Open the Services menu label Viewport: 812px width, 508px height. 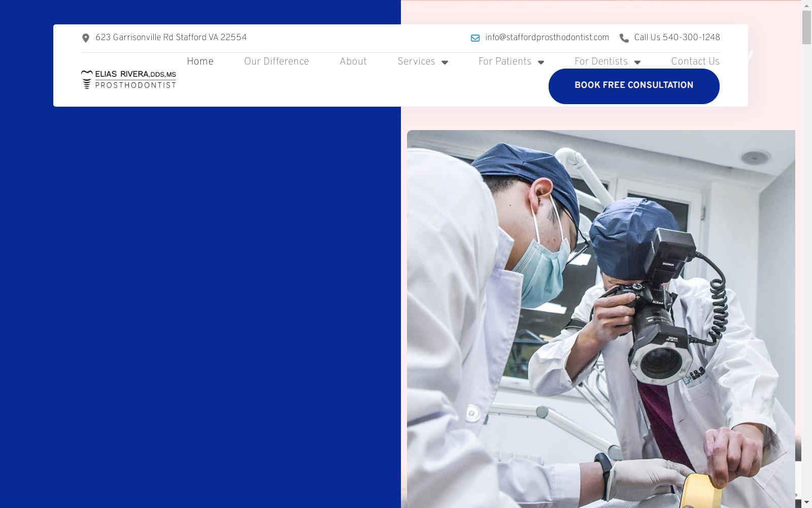coord(416,61)
